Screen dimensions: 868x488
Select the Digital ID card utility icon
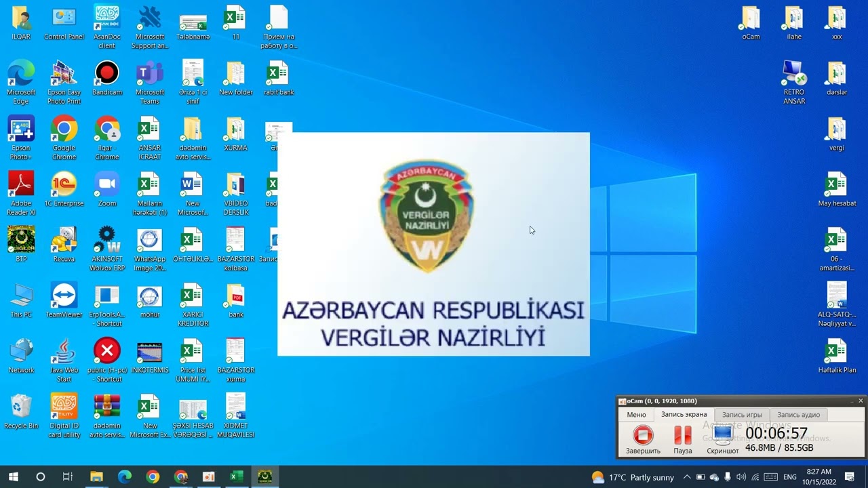(x=64, y=416)
